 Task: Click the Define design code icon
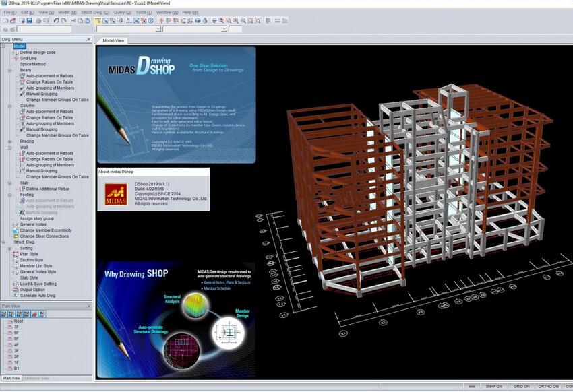[16, 53]
